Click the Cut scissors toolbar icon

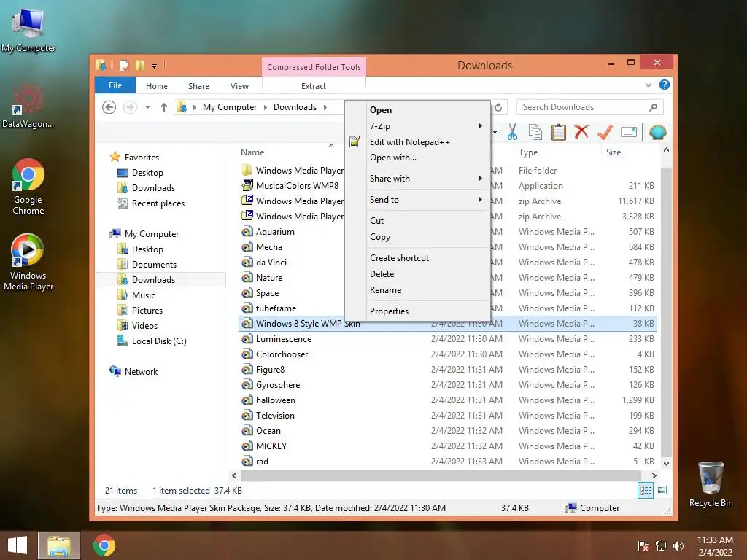pyautogui.click(x=512, y=132)
